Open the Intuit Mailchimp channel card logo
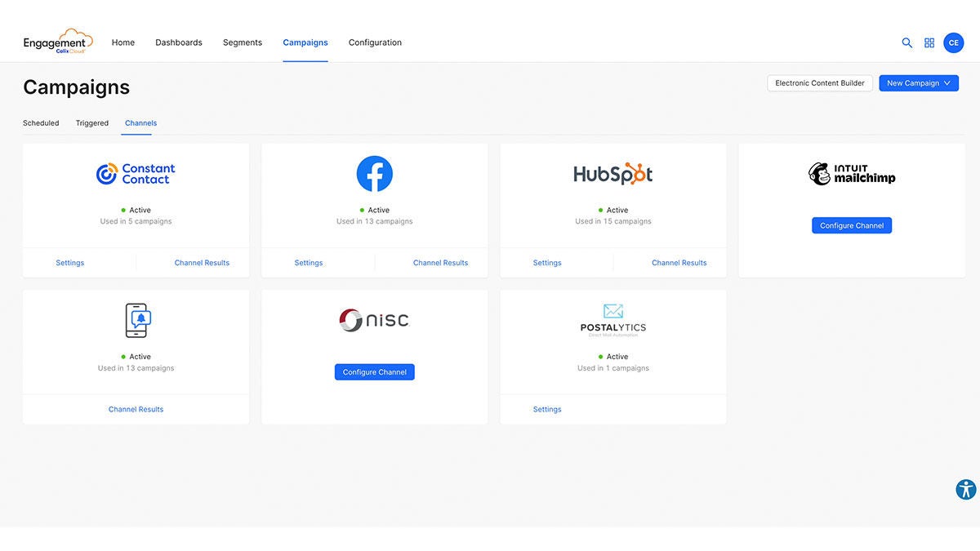Screen dimensions: 980x551 coord(852,173)
